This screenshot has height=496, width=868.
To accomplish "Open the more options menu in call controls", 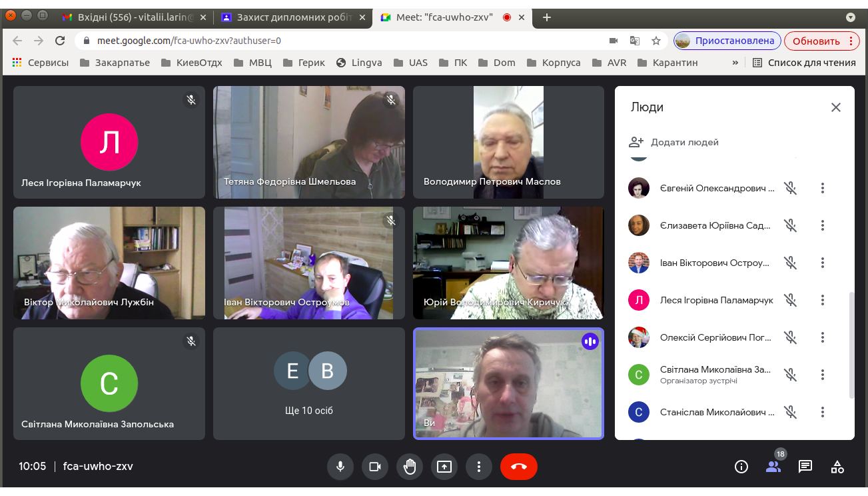I will (x=479, y=467).
